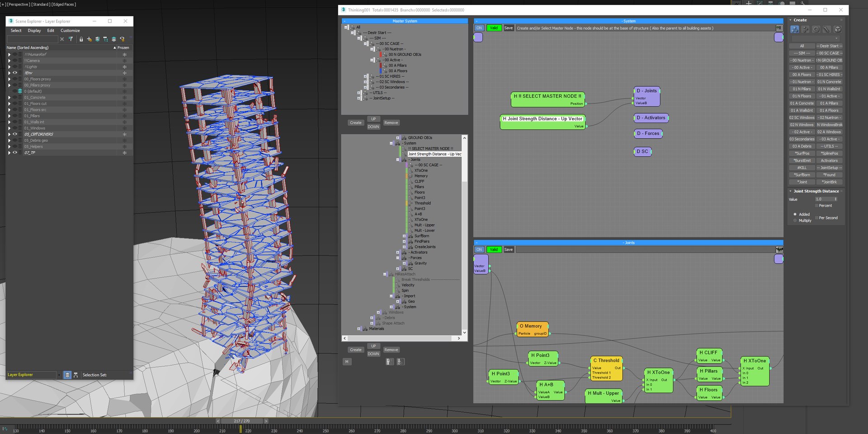Image resolution: width=868 pixels, height=434 pixels.
Task: Select the cube icon in Create panel
Action: (x=838, y=29)
